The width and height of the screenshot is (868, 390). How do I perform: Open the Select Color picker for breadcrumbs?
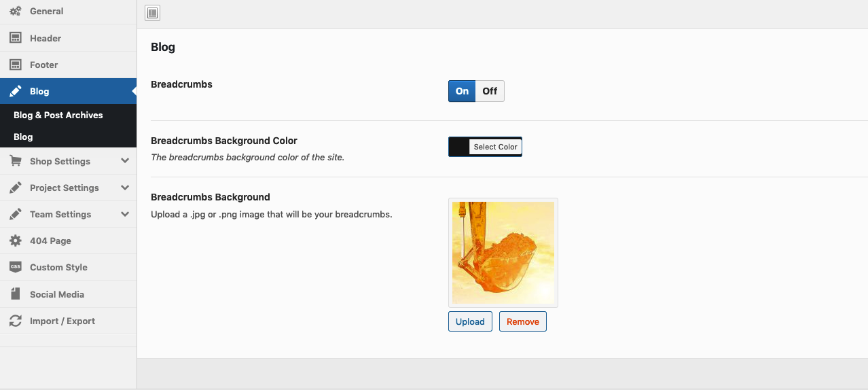[x=495, y=147]
